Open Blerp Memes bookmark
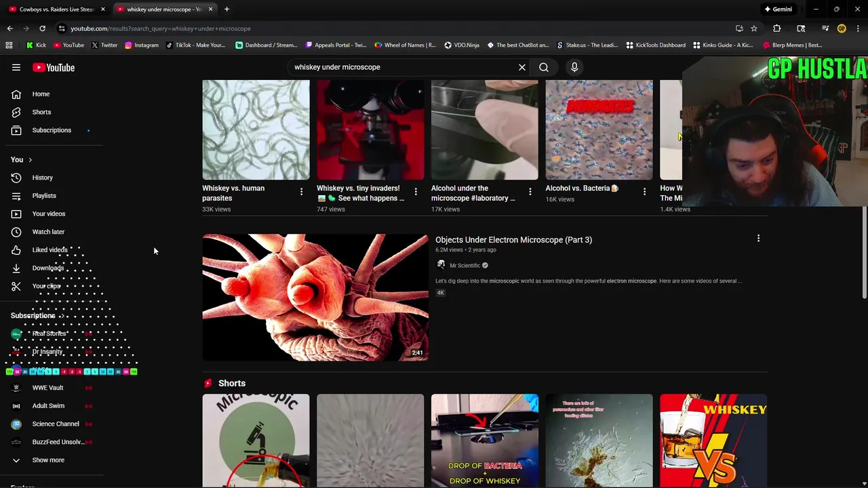 (x=792, y=45)
